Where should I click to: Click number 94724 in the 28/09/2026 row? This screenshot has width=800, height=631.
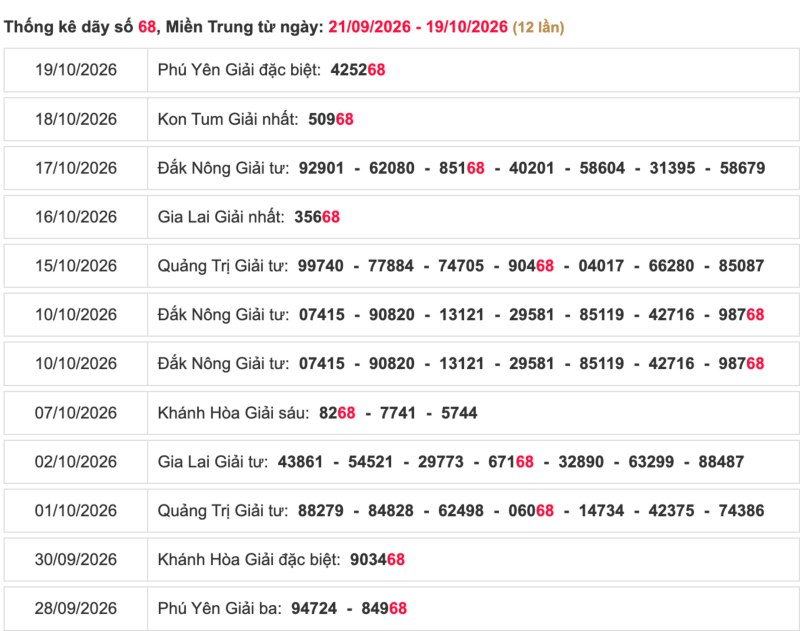[314, 609]
